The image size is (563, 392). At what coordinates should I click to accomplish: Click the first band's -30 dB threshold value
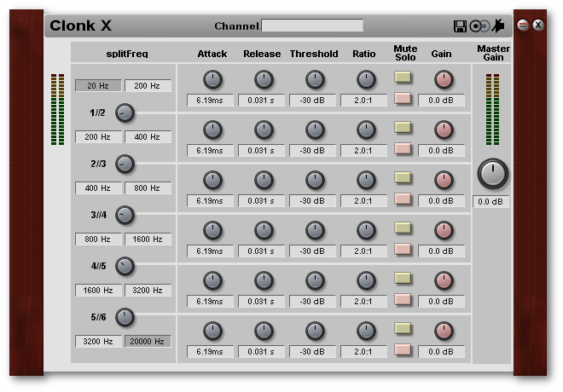coord(314,100)
